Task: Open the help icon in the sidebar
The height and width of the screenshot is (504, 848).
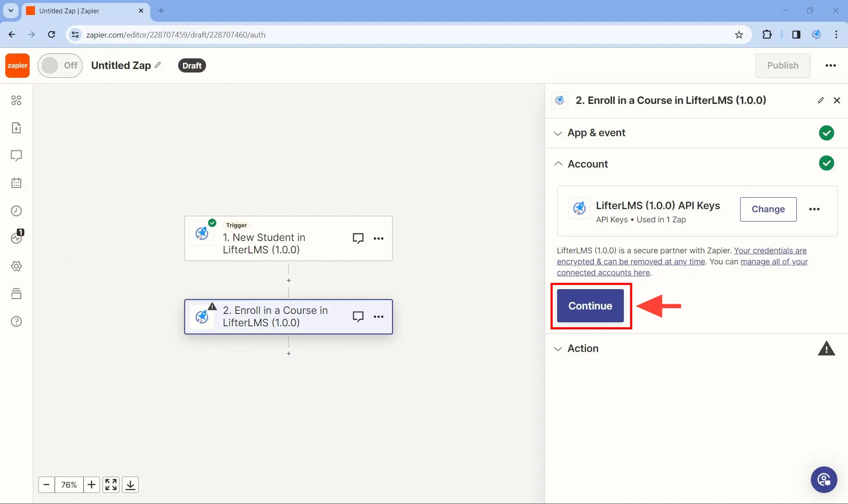Action: pos(16,321)
